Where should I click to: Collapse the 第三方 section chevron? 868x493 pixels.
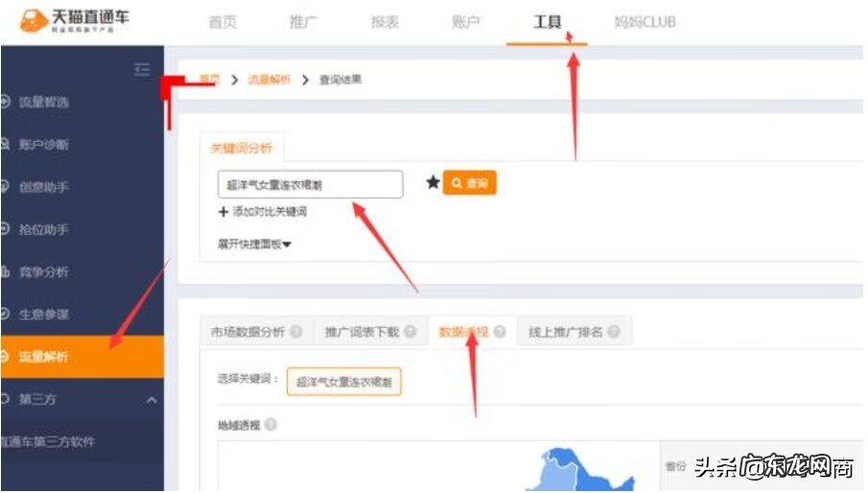coord(152,400)
